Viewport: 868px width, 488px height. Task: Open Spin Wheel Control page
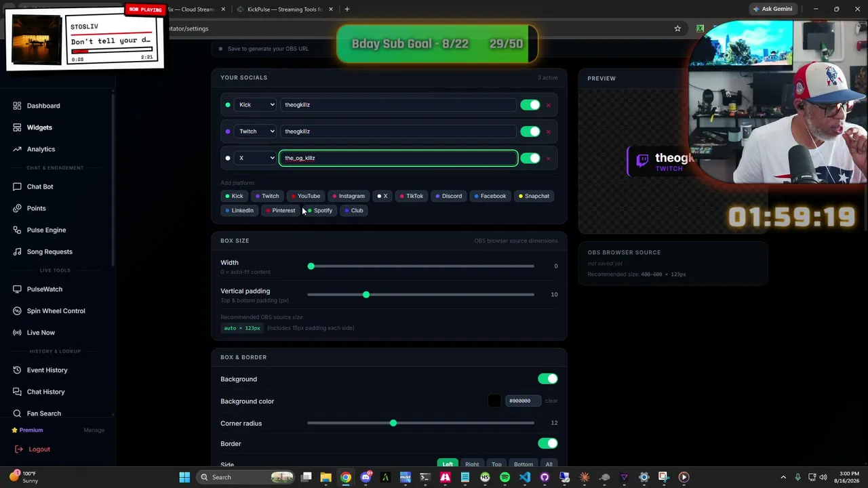click(56, 311)
